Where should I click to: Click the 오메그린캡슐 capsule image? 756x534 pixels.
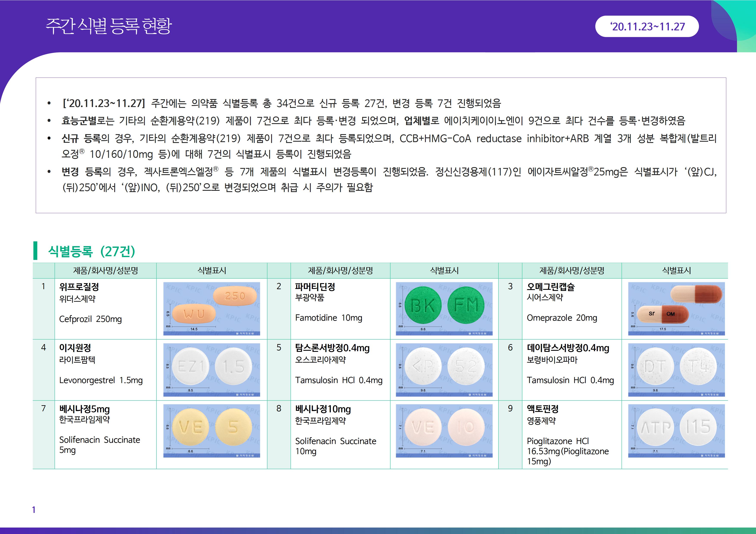tap(676, 308)
